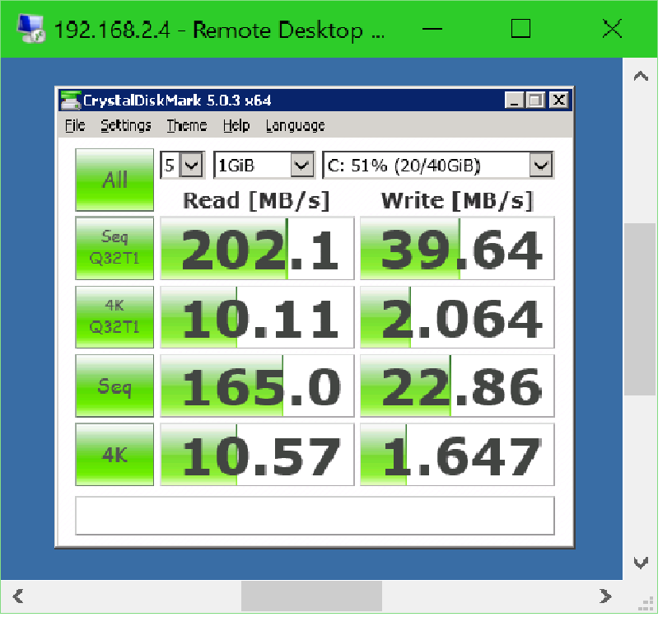This screenshot has height=622, width=672.
Task: Minimize the CrystalDiskMark window
Action: [x=515, y=101]
